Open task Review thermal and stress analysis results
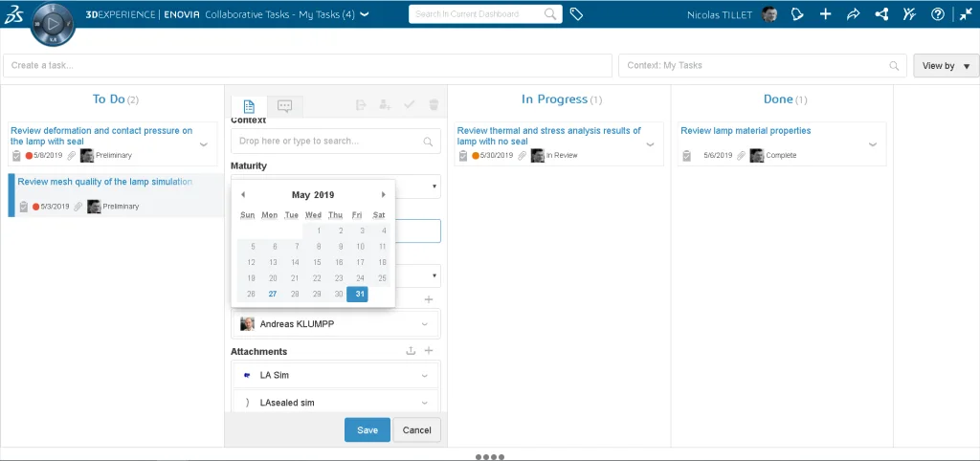 pyautogui.click(x=548, y=136)
